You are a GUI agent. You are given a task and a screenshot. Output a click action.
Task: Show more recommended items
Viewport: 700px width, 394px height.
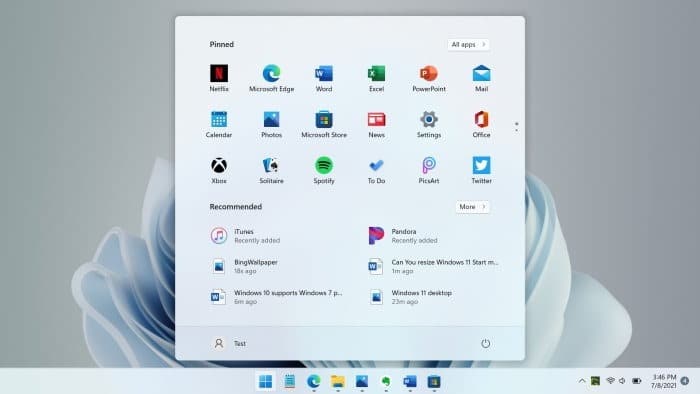coord(472,207)
